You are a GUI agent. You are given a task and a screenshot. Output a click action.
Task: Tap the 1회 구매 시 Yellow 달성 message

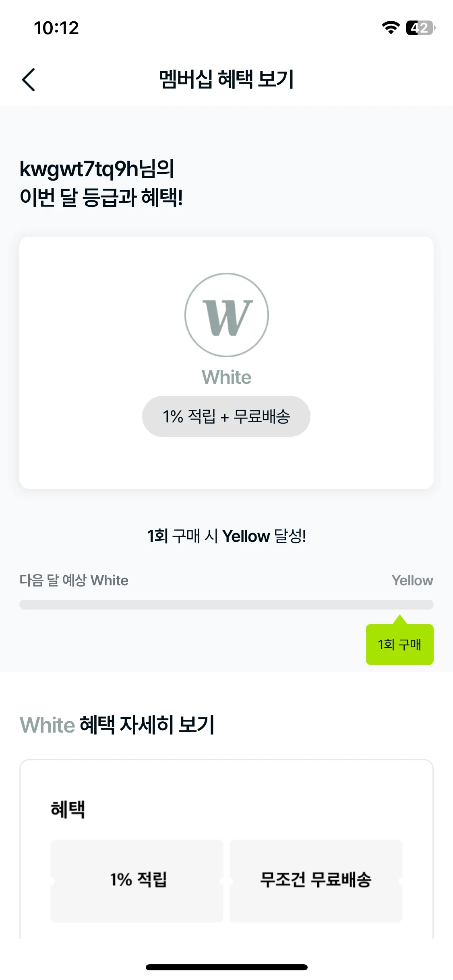point(226,536)
